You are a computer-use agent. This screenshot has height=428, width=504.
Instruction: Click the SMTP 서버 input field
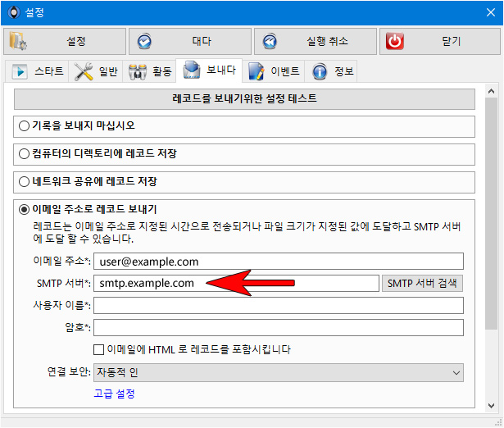[236, 284]
